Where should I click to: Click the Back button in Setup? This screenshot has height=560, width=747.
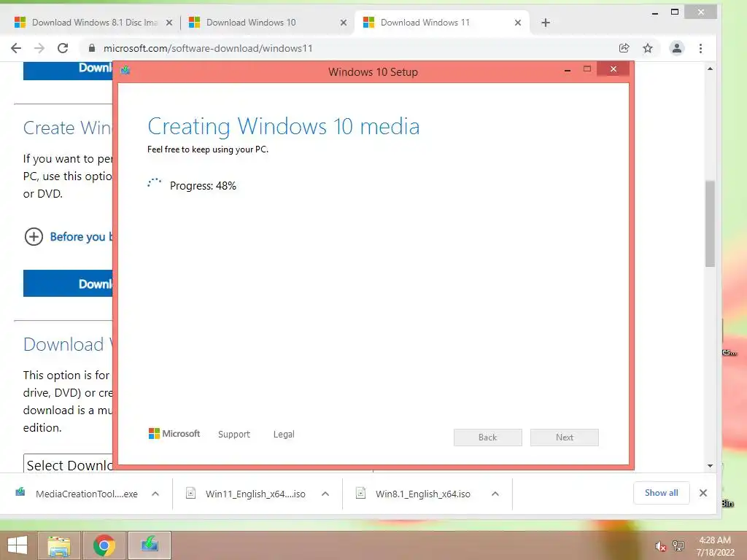pos(488,437)
